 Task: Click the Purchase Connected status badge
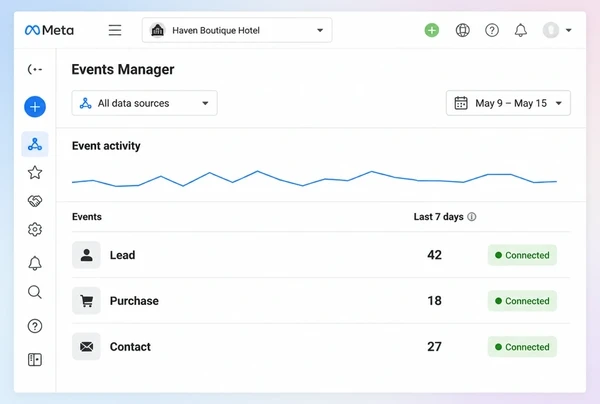[x=522, y=301]
